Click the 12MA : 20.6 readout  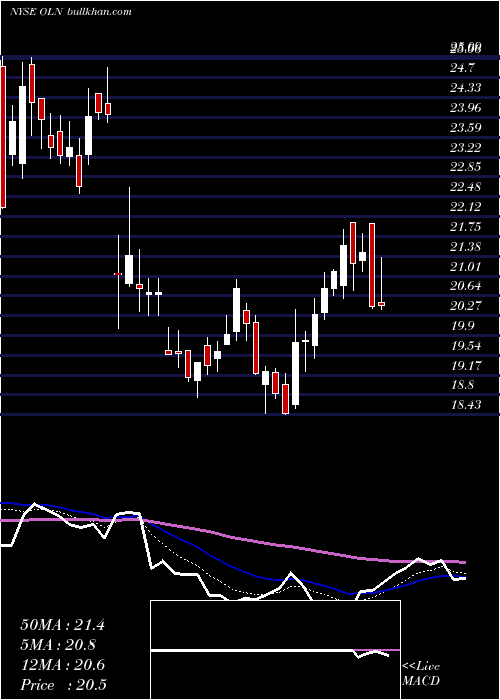(x=62, y=665)
